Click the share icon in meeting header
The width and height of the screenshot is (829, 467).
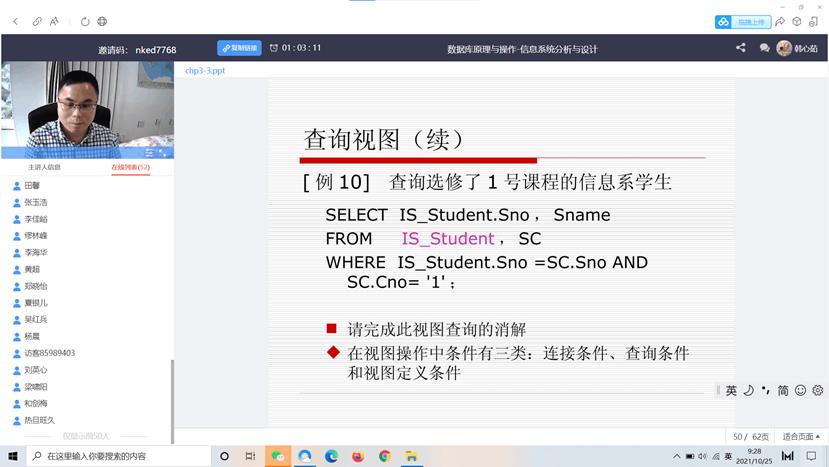(741, 47)
